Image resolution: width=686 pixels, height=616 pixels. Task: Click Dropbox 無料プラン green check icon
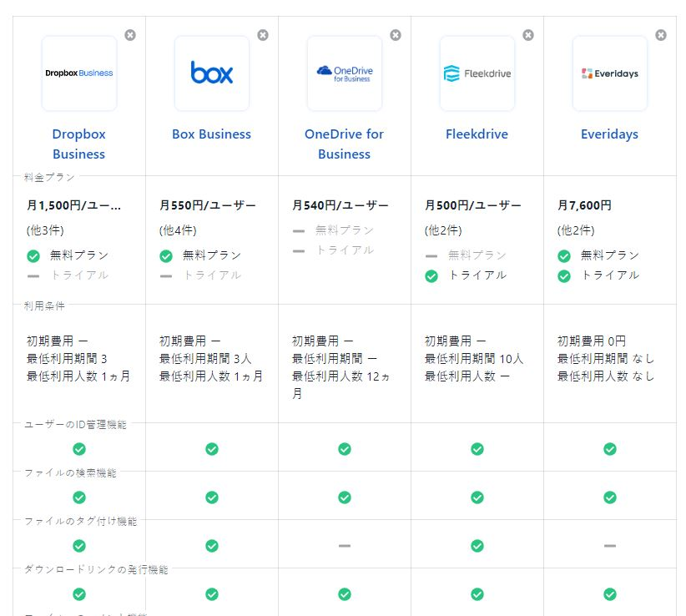click(x=33, y=255)
